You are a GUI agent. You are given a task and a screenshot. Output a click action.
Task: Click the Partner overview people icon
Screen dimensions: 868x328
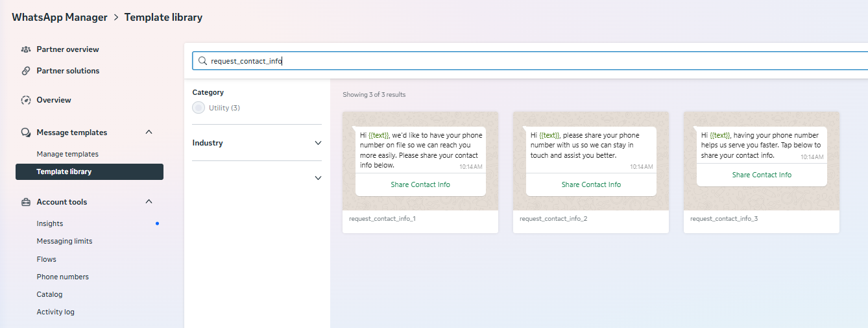(x=26, y=49)
